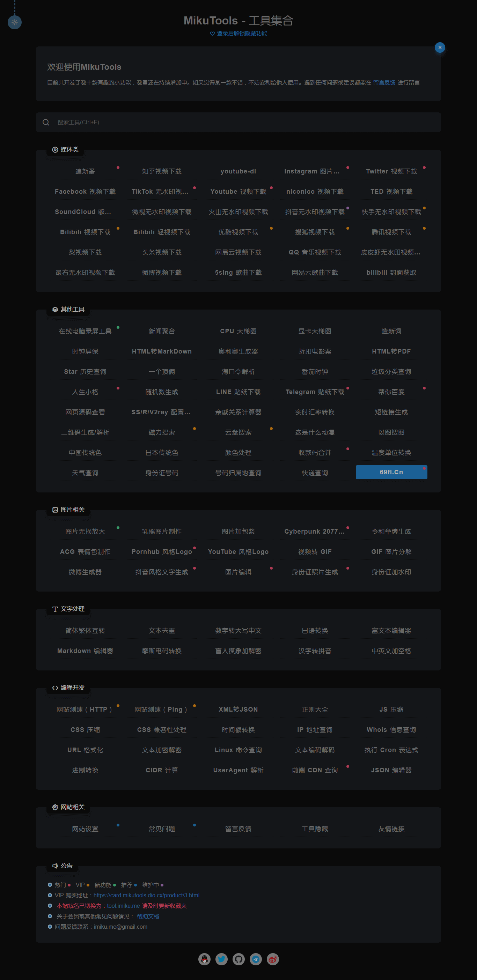Open the Twitter social icon
The width and height of the screenshot is (477, 980).
(x=221, y=959)
